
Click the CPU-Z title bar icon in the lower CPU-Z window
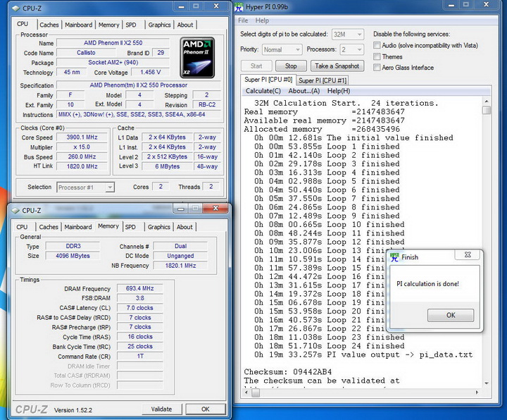15,211
